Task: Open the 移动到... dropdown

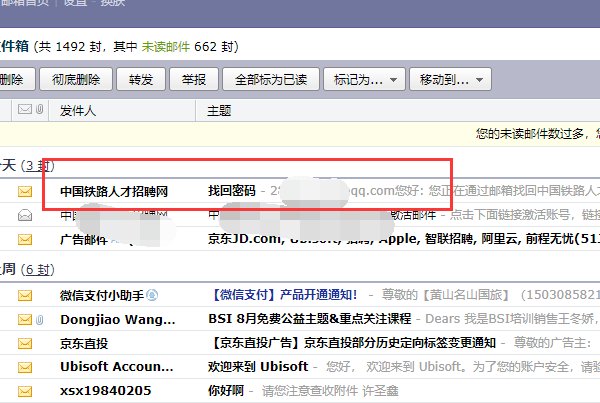Action: pyautogui.click(x=450, y=79)
